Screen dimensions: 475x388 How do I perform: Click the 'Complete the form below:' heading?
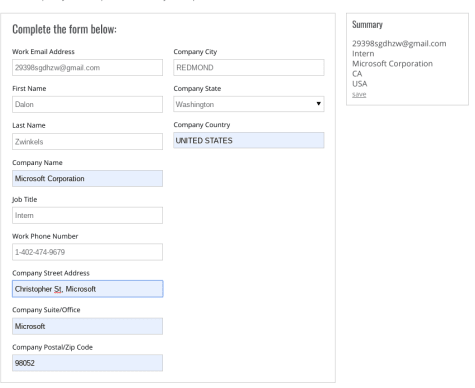[x=64, y=29]
